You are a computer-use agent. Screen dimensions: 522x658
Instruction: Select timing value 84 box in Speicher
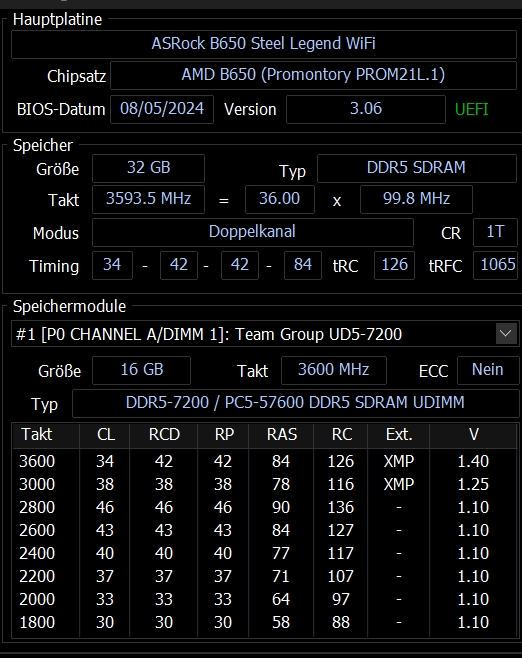click(x=303, y=265)
